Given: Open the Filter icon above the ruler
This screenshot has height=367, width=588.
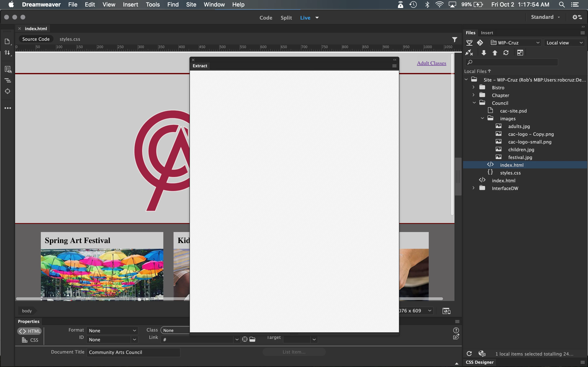Looking at the screenshot, I should [x=455, y=39].
